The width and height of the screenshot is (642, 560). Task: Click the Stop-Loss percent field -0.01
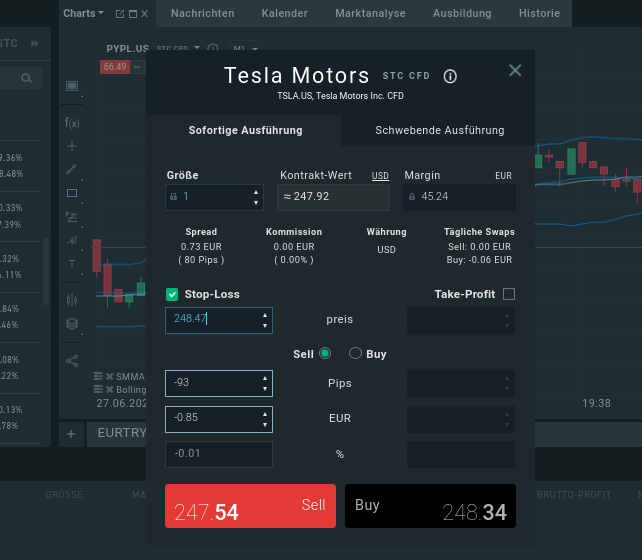tap(219, 454)
